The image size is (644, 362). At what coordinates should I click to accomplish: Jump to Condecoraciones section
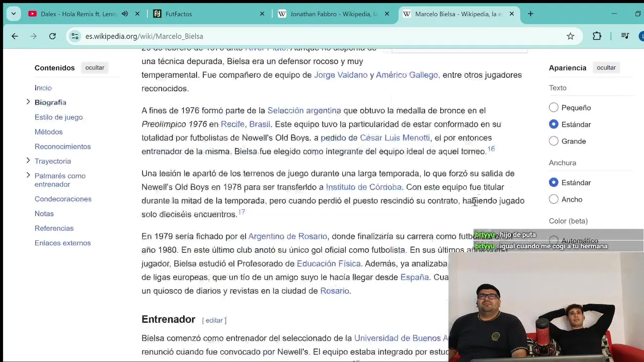pos(63,199)
